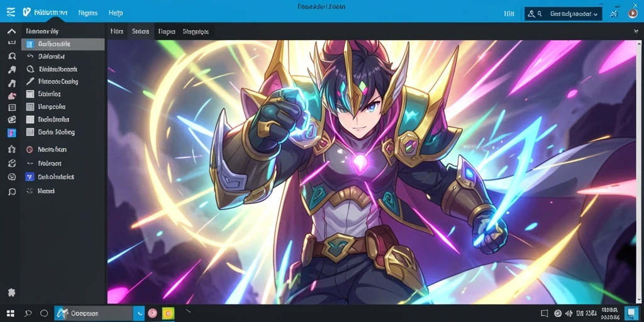Screen dimensions: 644x322
Task: Switch to the second tab above the image
Action: click(x=140, y=31)
